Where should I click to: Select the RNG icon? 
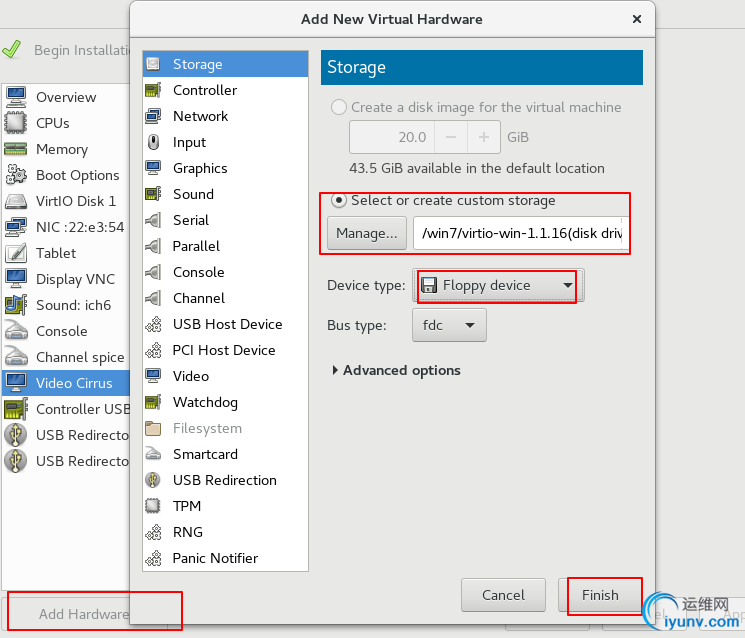[153, 532]
